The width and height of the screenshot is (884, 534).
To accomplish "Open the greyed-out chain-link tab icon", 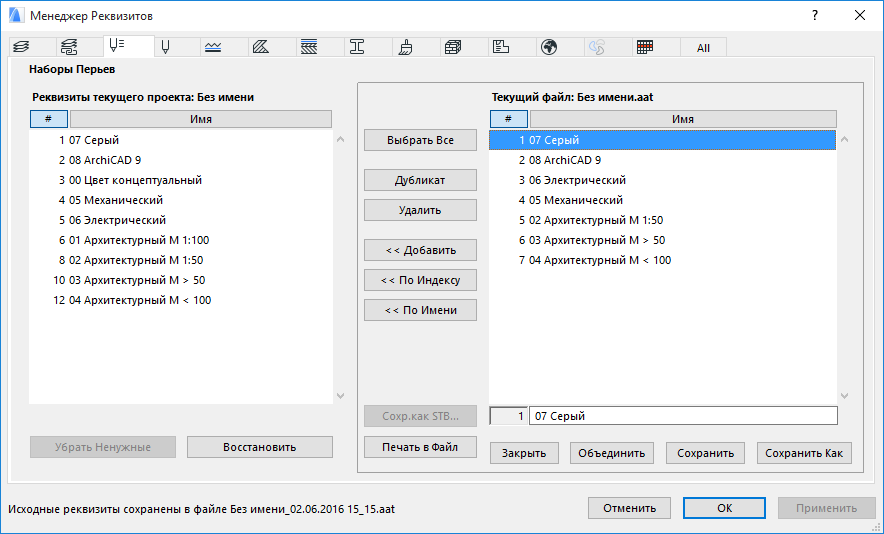I will tap(596, 47).
